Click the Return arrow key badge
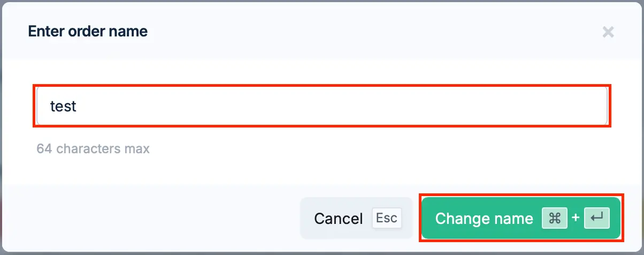Image resolution: width=644 pixels, height=255 pixels. (597, 218)
